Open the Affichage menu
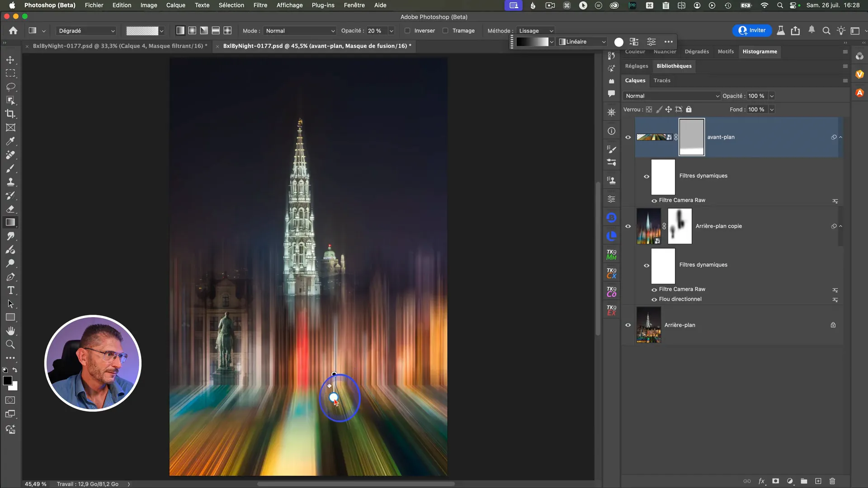The width and height of the screenshot is (868, 488). [x=289, y=5]
